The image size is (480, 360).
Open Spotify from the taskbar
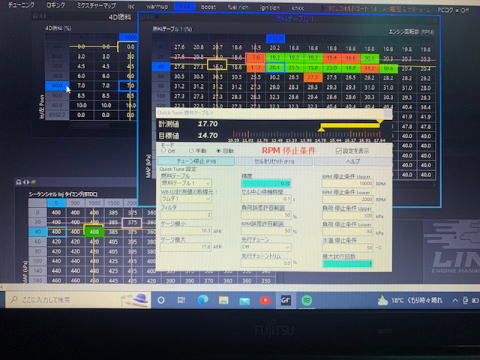point(307,300)
